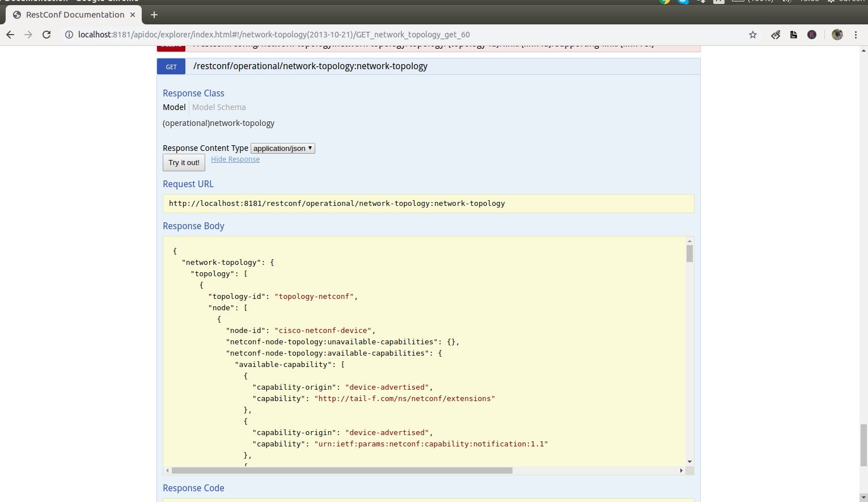
Task: Click the Try it out! button
Action: 184,163
